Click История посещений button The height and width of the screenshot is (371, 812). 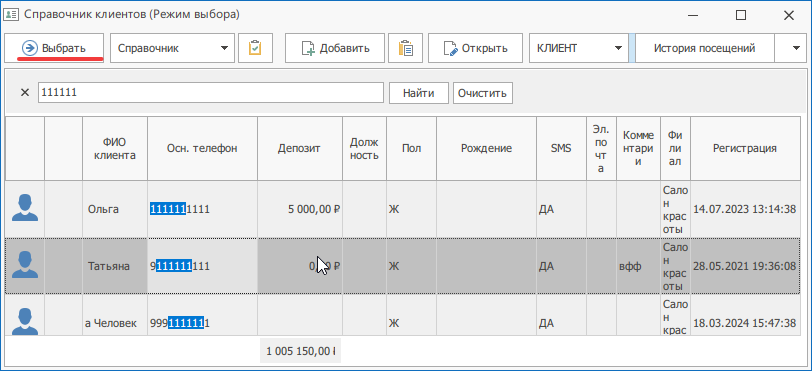[x=704, y=48]
